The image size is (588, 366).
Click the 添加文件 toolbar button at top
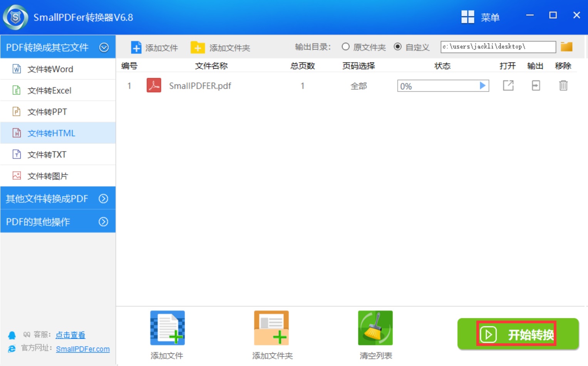coord(154,47)
